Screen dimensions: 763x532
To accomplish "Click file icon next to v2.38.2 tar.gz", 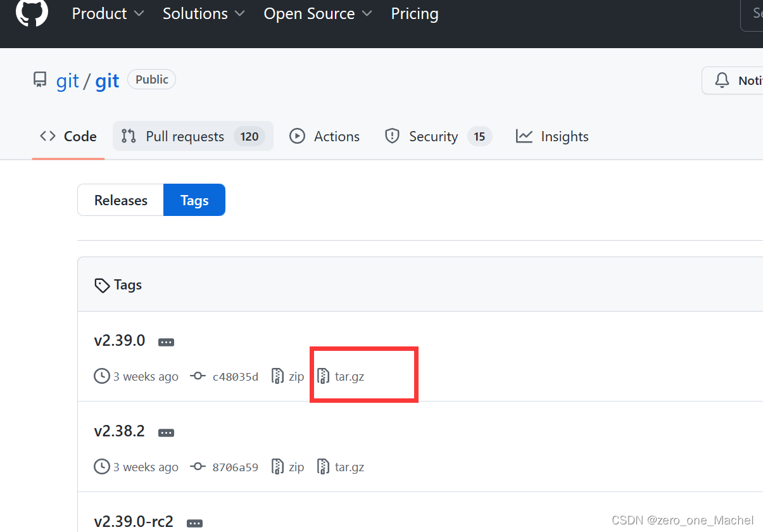I will [324, 467].
